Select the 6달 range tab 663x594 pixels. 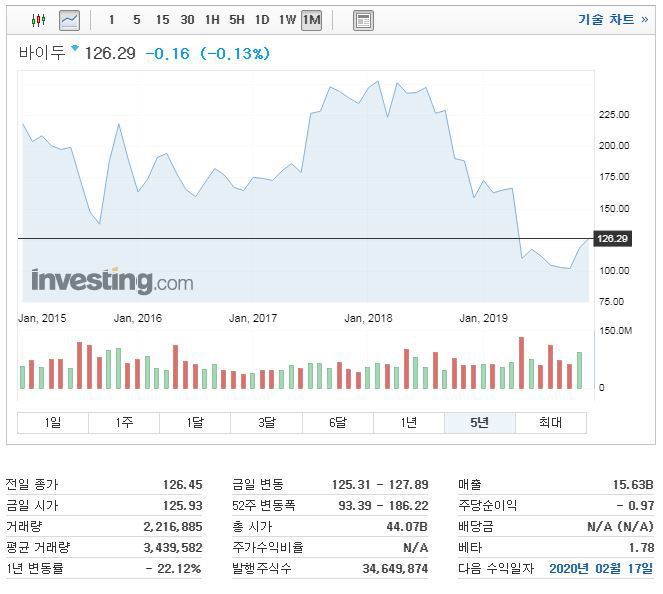[x=338, y=422]
